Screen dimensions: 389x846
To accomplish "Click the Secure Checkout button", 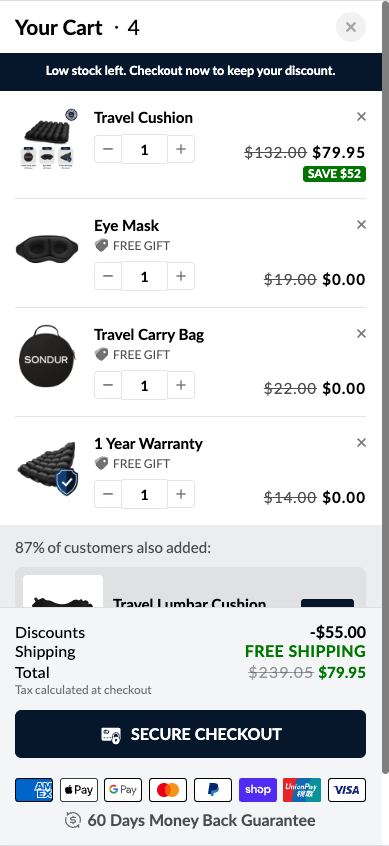I will (190, 734).
